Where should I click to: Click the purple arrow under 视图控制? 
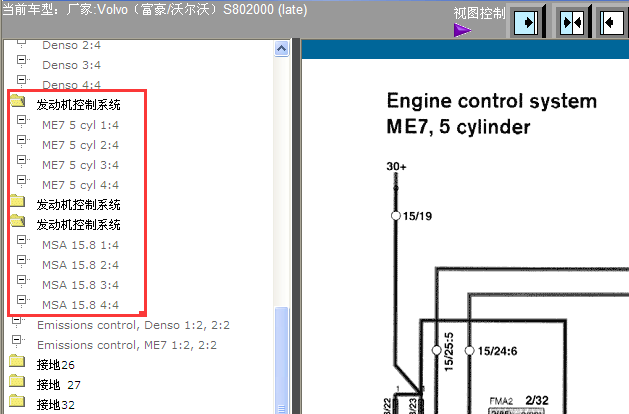click(x=462, y=30)
